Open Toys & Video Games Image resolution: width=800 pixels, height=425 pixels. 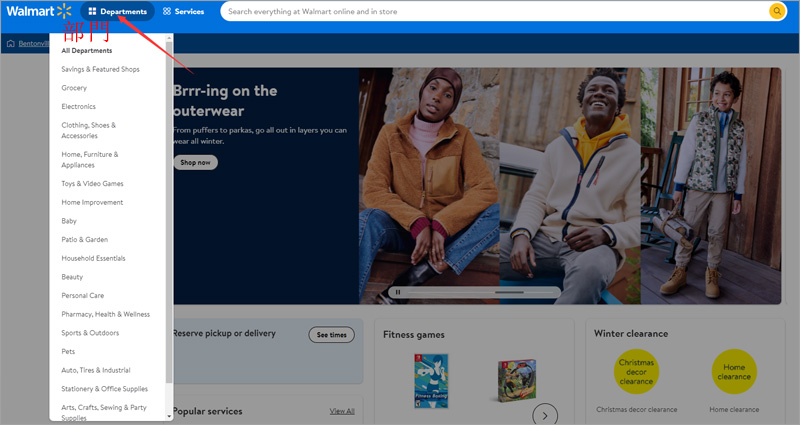pyautogui.click(x=92, y=184)
